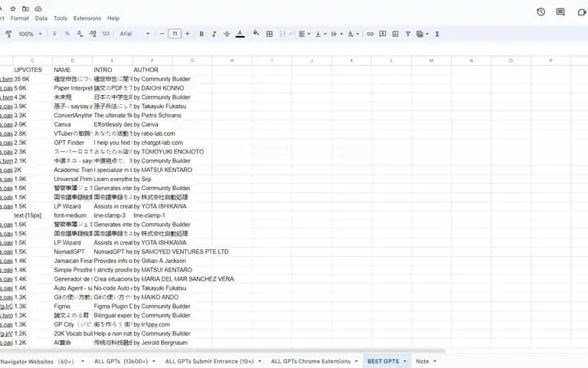Screen dimensions: 588x368
Task: Open the 123 number formats menu
Action: 106,34
